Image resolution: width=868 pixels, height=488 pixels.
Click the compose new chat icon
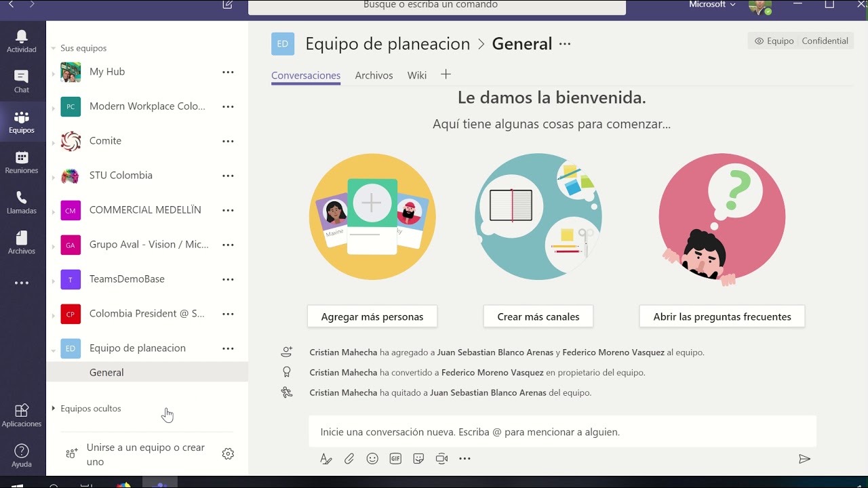[x=228, y=5]
